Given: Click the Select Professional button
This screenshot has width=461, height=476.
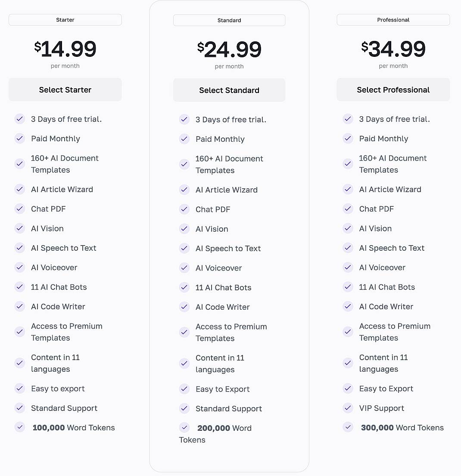Looking at the screenshot, I should pyautogui.click(x=393, y=90).
